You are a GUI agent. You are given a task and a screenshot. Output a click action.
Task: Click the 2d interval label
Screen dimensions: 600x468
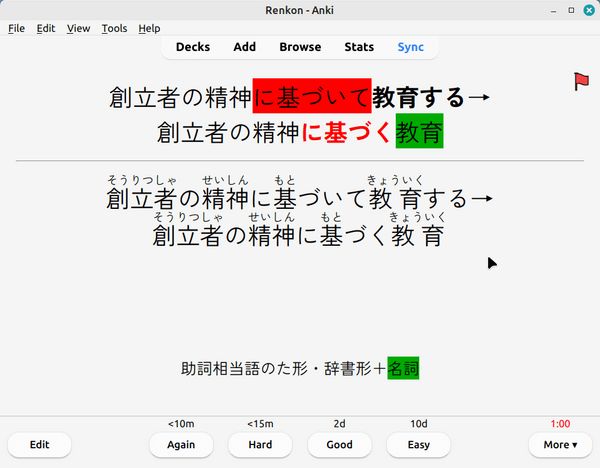339,424
